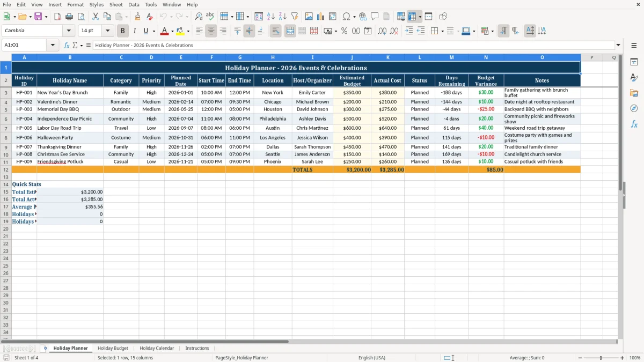
Task: Click the Print icon
Action: (x=69, y=17)
